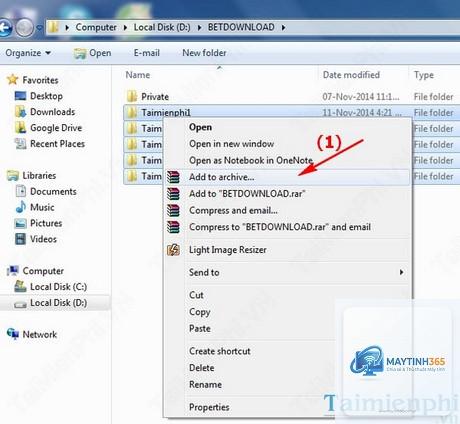Sort by the Type column header
The image size is (460, 424).
(x=424, y=75)
